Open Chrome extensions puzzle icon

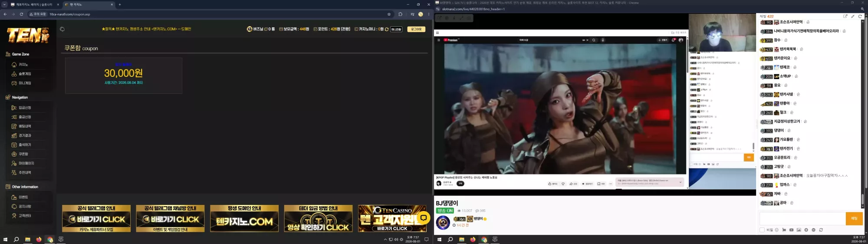point(400,14)
